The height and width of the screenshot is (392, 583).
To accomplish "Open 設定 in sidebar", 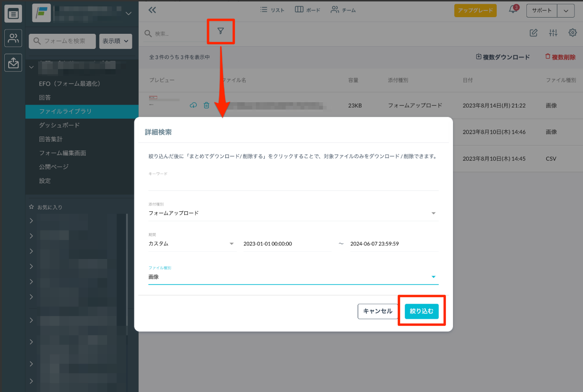I will (x=45, y=181).
